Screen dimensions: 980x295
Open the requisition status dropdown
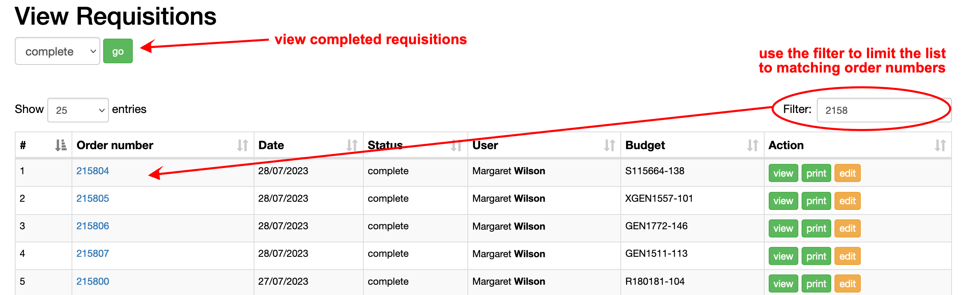[58, 51]
